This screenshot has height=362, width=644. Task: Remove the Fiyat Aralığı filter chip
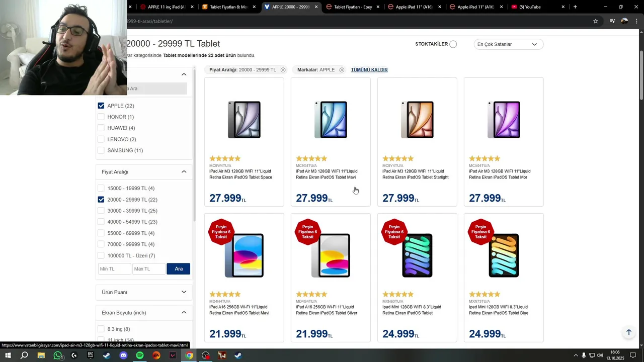point(283,70)
